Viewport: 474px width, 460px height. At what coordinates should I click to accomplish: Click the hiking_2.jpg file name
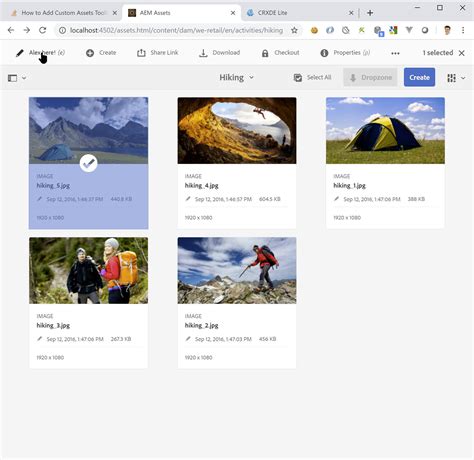[x=201, y=325]
